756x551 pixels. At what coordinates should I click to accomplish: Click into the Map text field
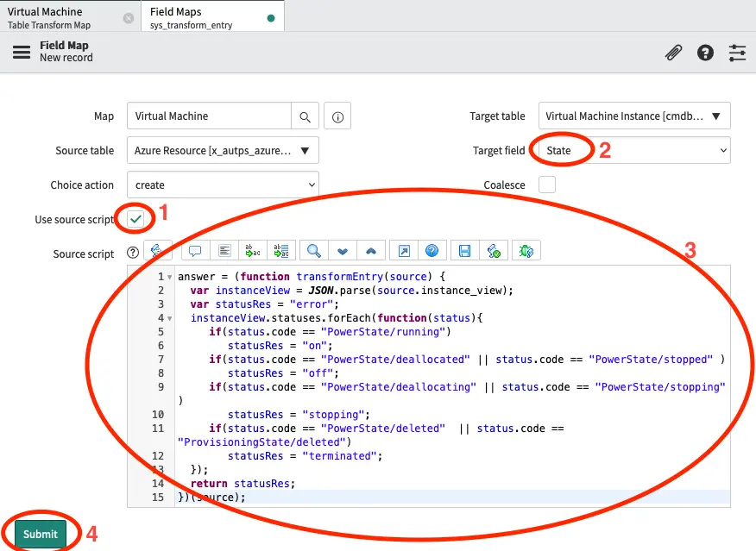[x=209, y=116]
